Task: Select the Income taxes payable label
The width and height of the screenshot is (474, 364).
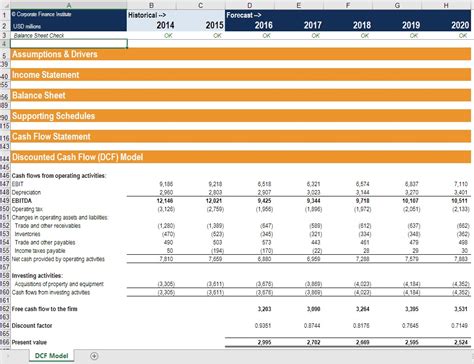Action: (x=40, y=251)
